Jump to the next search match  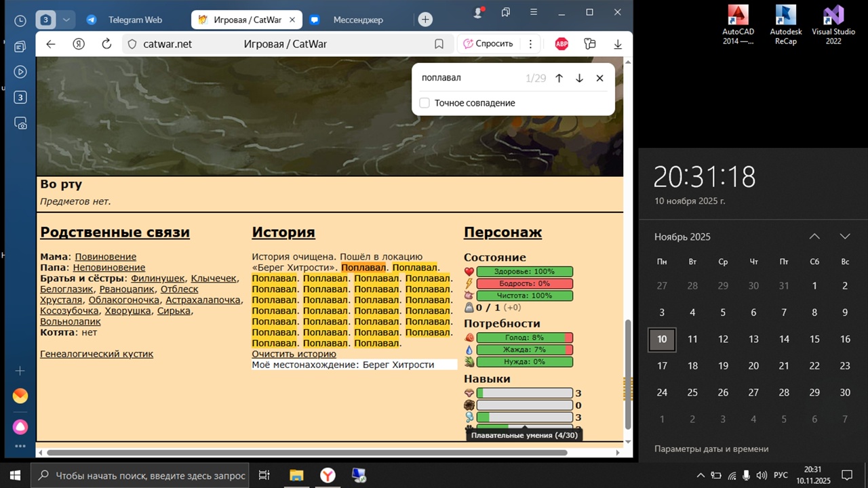[x=579, y=78]
